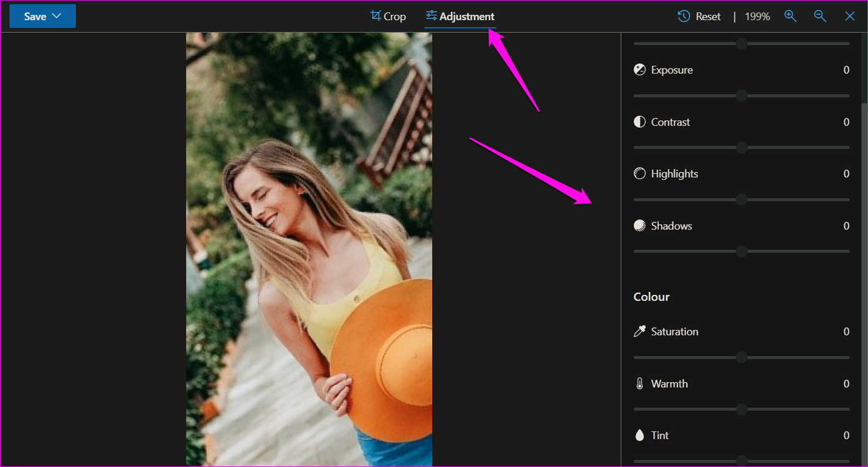Click the Warmth thermometer icon
This screenshot has height=467, width=868.
(x=639, y=383)
